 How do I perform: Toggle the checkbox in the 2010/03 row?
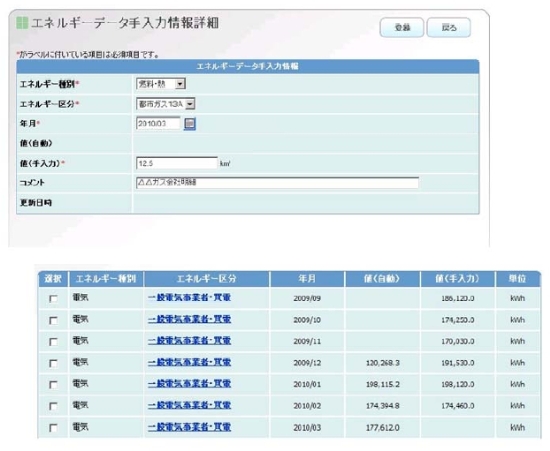pos(53,428)
